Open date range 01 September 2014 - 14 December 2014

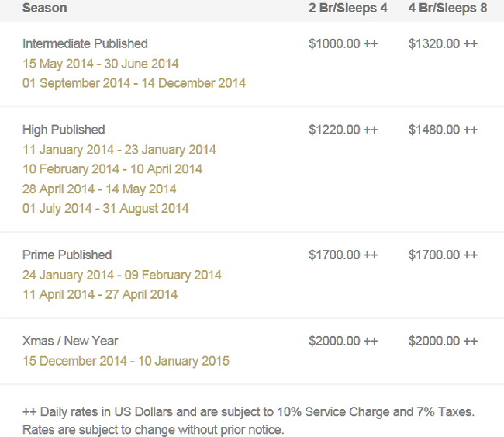[x=134, y=83]
